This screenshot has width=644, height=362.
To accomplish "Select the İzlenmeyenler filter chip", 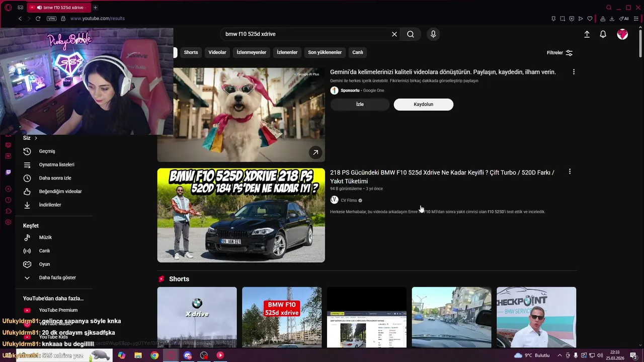I will pos(252,52).
